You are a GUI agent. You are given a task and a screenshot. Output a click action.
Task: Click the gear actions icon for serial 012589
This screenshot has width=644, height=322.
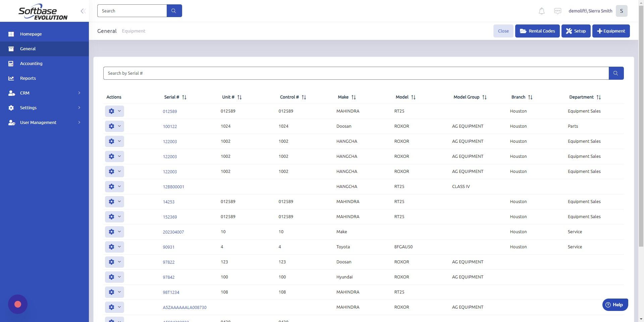point(111,111)
